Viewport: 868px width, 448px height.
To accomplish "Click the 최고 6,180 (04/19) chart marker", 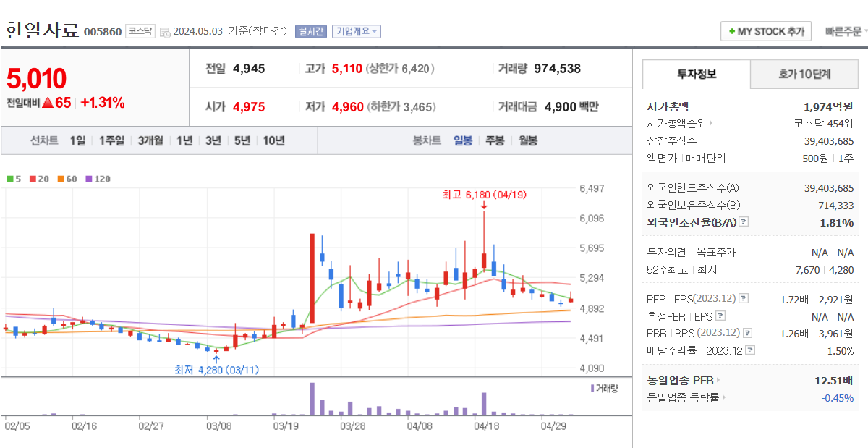I will tap(484, 194).
